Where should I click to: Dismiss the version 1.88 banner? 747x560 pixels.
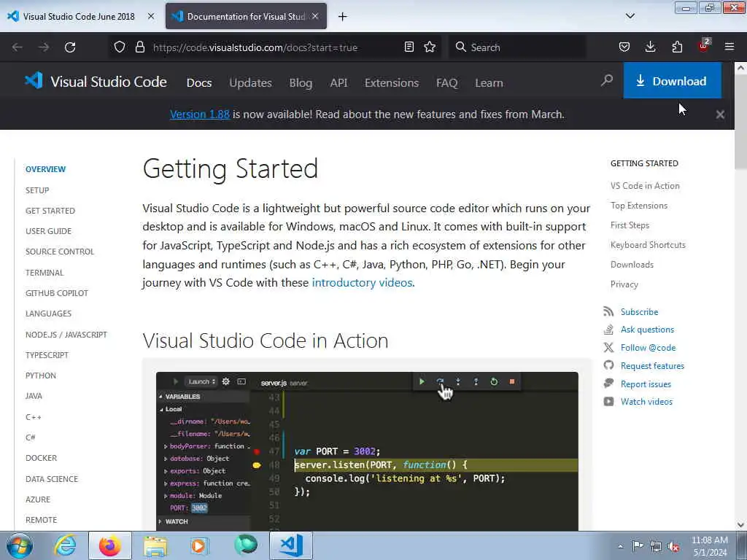click(720, 114)
